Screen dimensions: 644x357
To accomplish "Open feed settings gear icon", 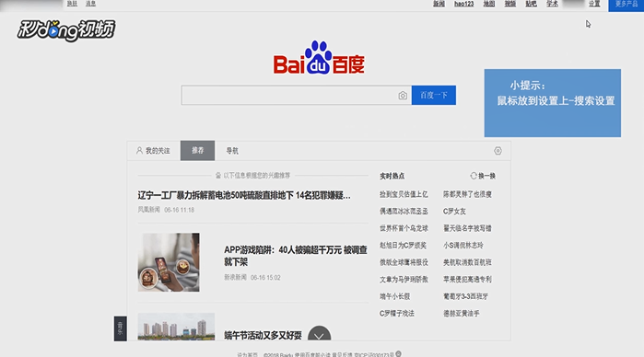I will 498,151.
